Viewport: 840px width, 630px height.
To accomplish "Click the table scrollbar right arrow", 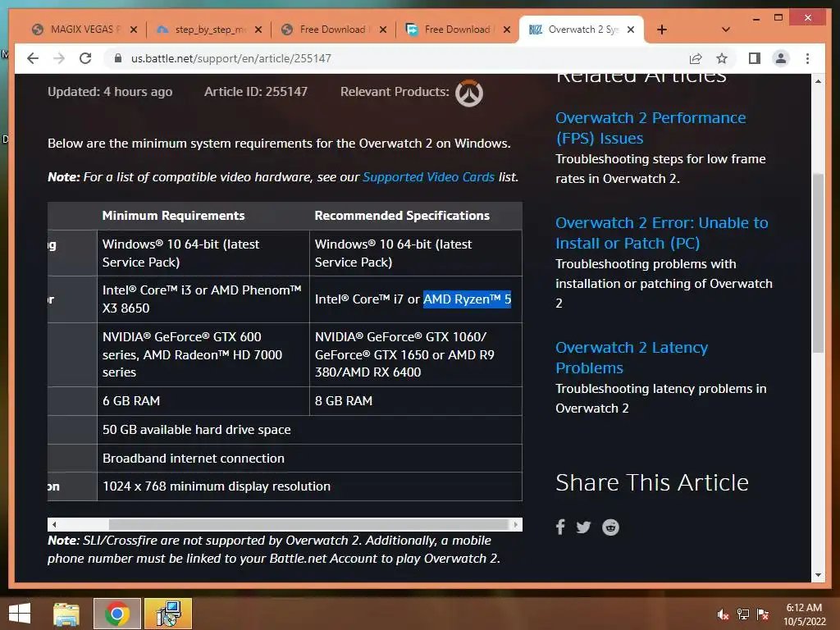I will 516,524.
